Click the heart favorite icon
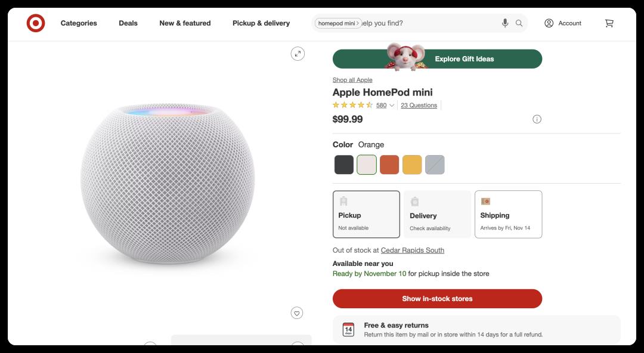 pyautogui.click(x=297, y=313)
